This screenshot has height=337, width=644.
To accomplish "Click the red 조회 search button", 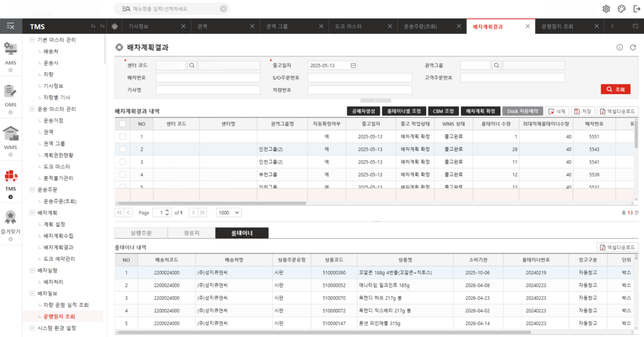I will [x=616, y=89].
